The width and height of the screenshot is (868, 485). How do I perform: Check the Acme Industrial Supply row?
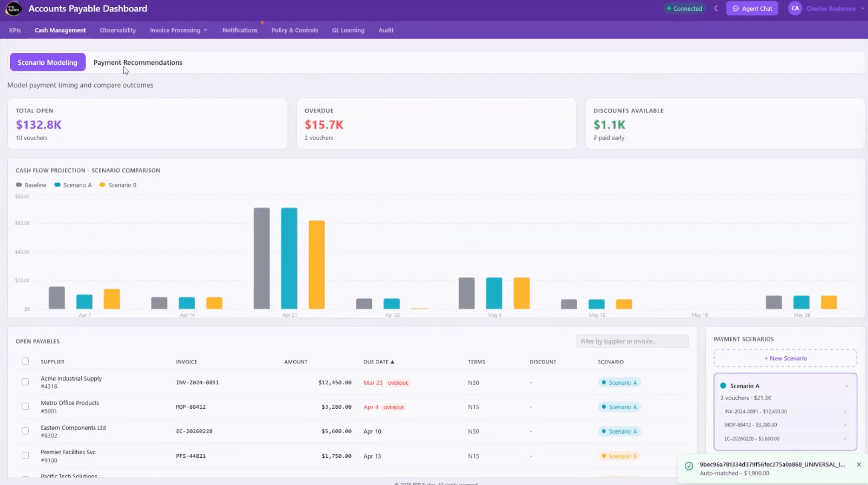25,382
